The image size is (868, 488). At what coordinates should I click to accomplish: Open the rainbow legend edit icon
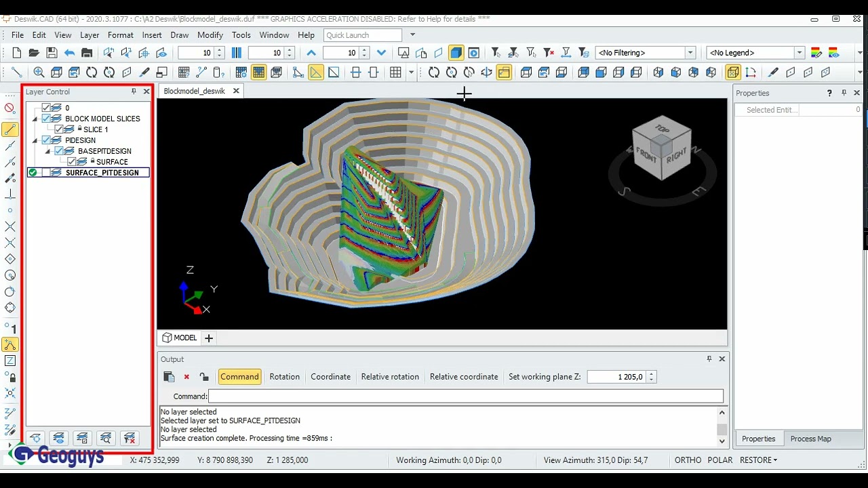pyautogui.click(x=816, y=53)
